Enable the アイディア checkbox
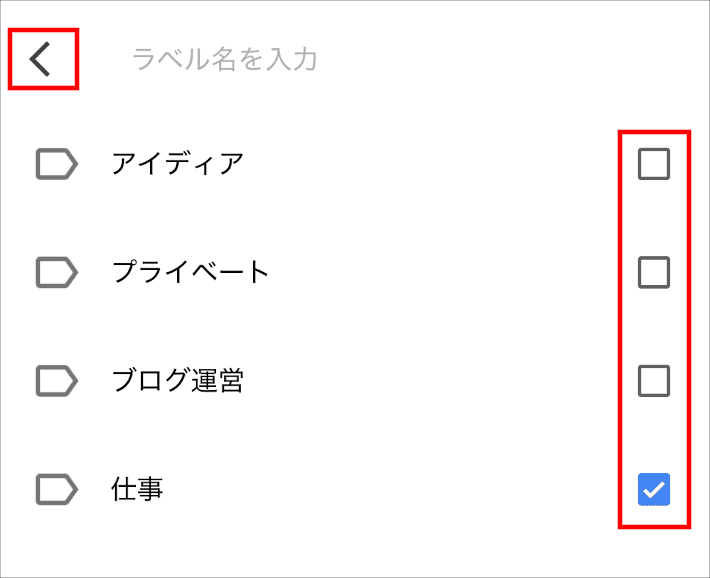 click(x=654, y=163)
